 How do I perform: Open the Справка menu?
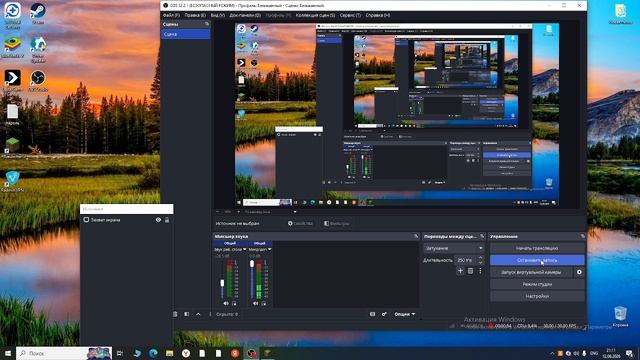[x=378, y=15]
